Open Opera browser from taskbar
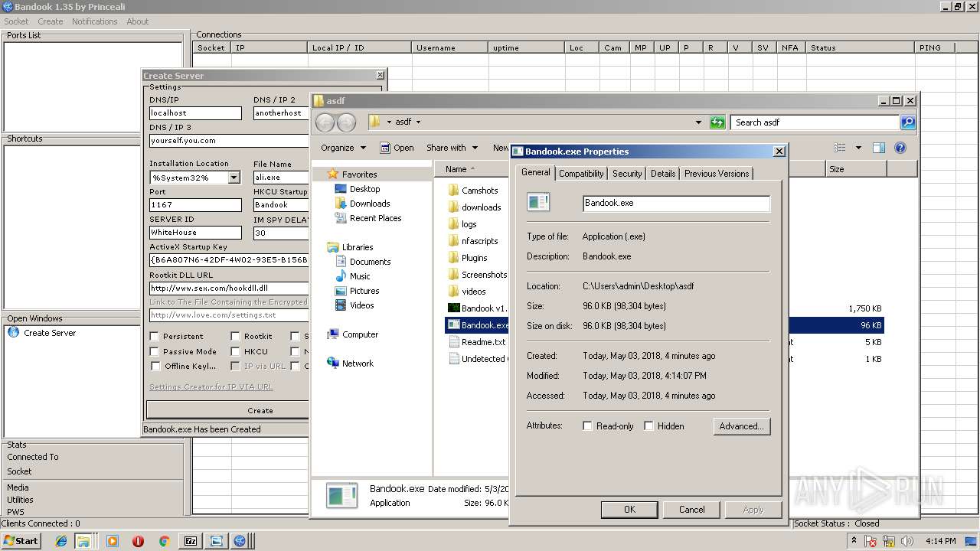This screenshot has height=551, width=980. coord(138,541)
